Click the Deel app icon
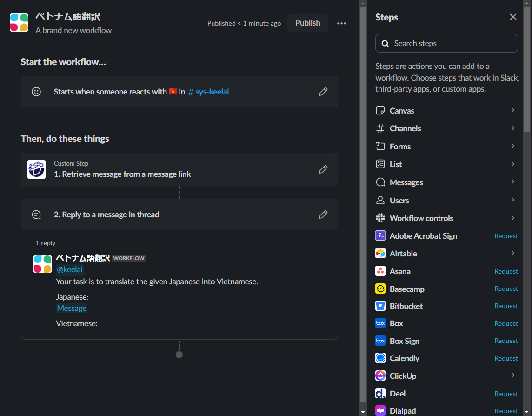Image resolution: width=532 pixels, height=416 pixels. pos(380,393)
